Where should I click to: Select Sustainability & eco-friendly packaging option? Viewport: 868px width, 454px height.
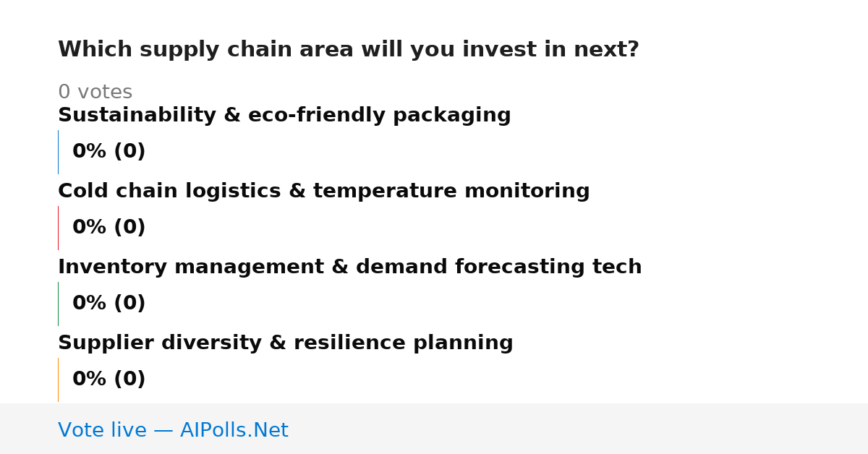pos(284,116)
